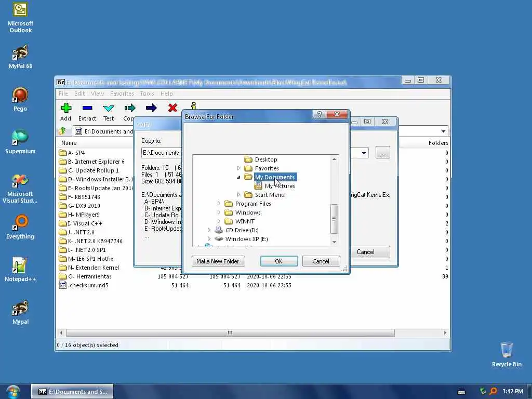The width and height of the screenshot is (532, 399).
Task: Click the blue Extract minus icon
Action: [x=87, y=108]
